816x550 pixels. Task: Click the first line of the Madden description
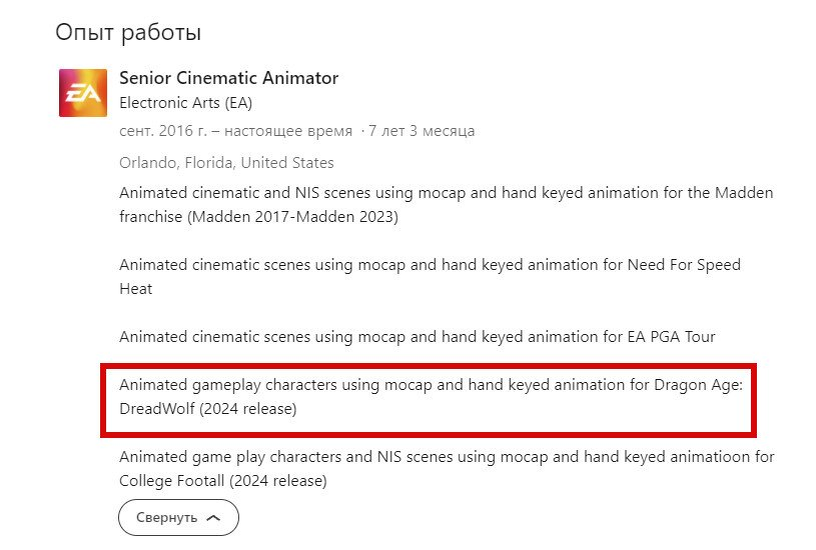tap(446, 193)
